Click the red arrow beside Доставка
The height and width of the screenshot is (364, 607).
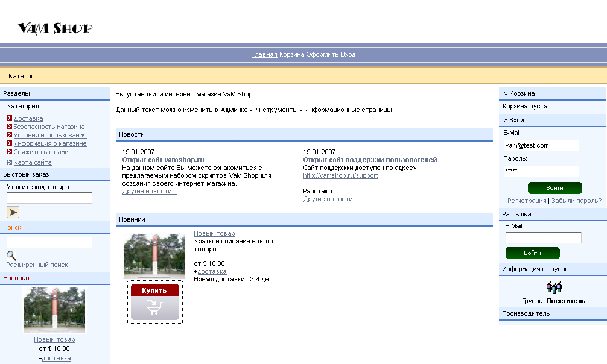point(10,118)
